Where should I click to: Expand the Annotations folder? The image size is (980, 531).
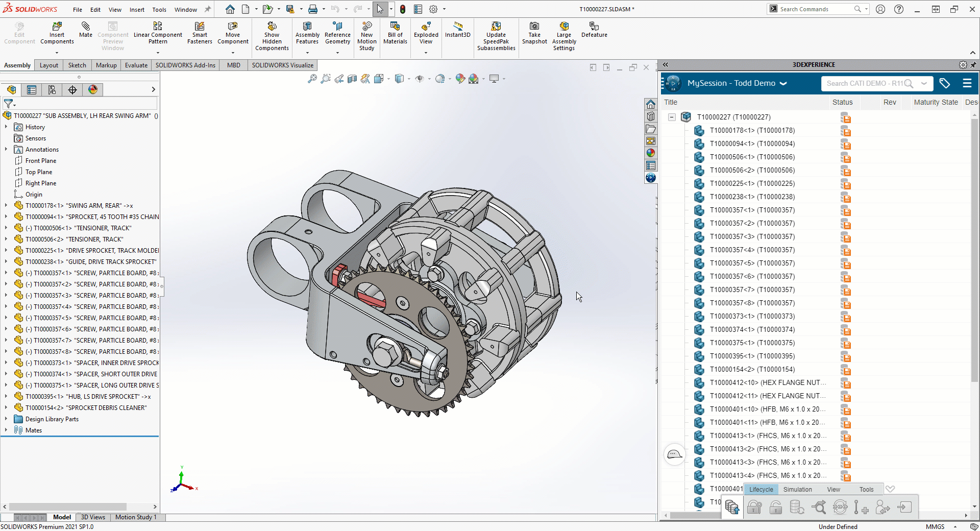pos(6,150)
